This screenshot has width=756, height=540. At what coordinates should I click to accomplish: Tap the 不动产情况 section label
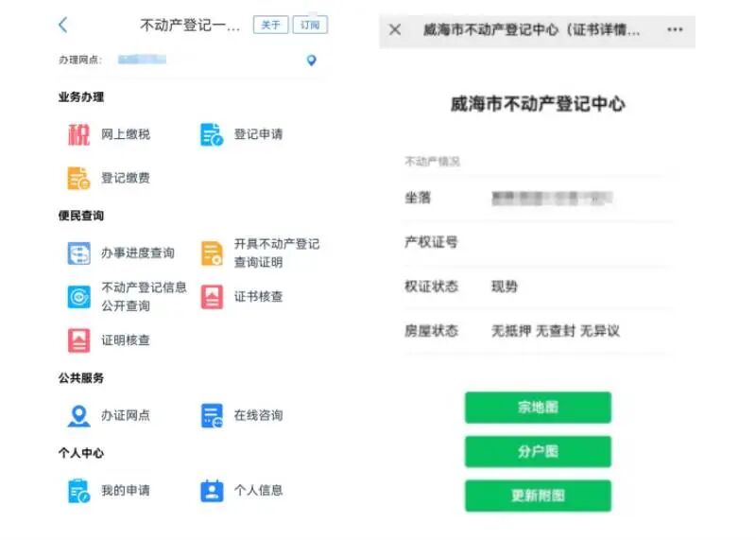433,161
